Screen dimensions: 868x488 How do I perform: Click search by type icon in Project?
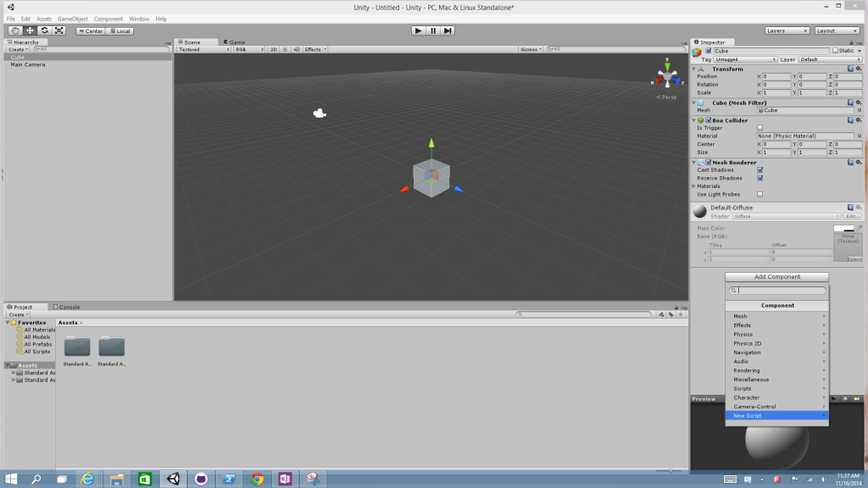[x=661, y=314]
